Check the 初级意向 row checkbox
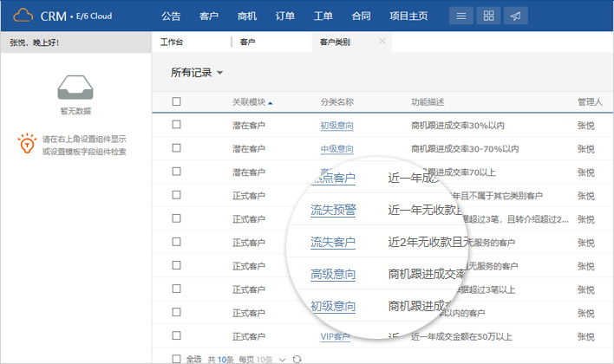This screenshot has height=364, width=614. pos(176,125)
